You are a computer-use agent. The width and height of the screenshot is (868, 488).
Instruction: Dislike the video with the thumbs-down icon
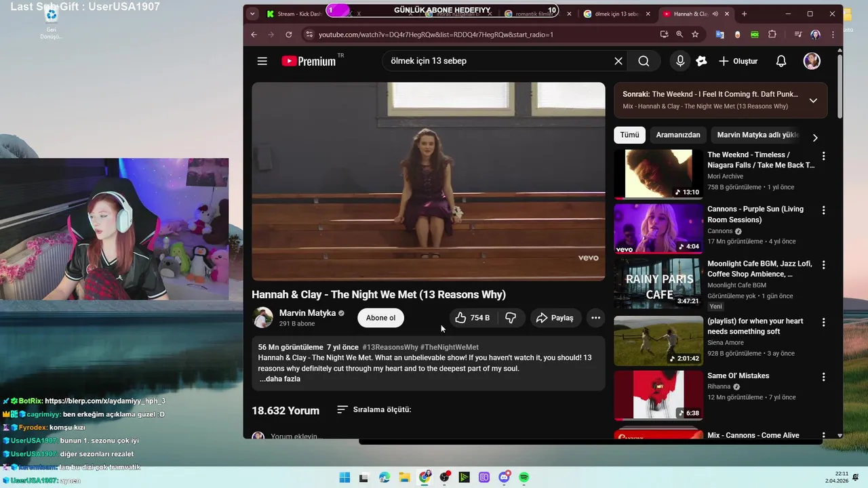(x=511, y=318)
